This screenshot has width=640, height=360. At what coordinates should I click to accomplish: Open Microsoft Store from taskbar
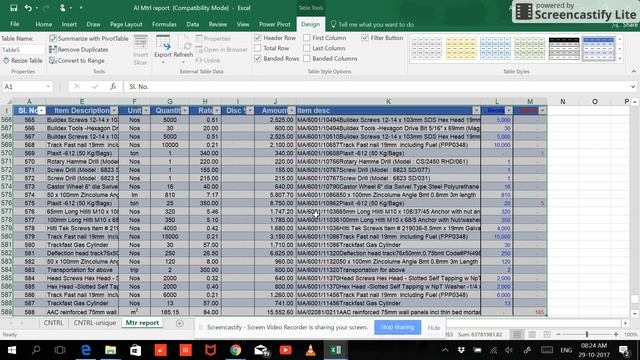click(x=136, y=350)
